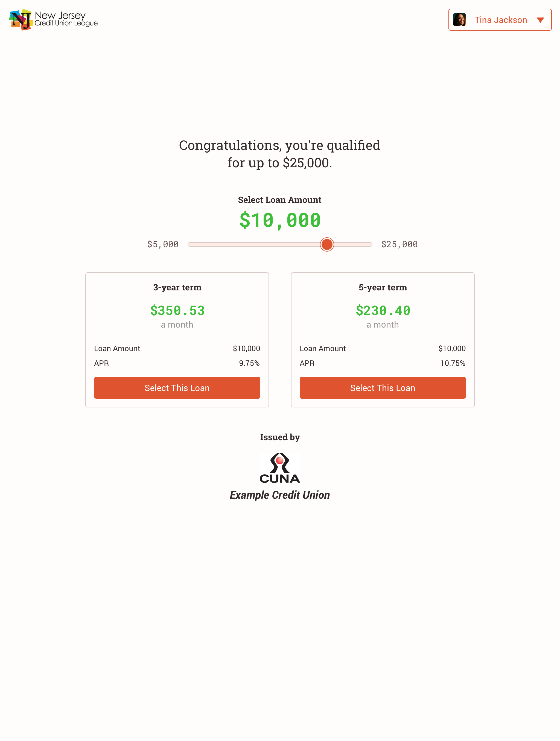Select This Loan for 3-year term
This screenshot has height=741, width=560.
click(177, 388)
